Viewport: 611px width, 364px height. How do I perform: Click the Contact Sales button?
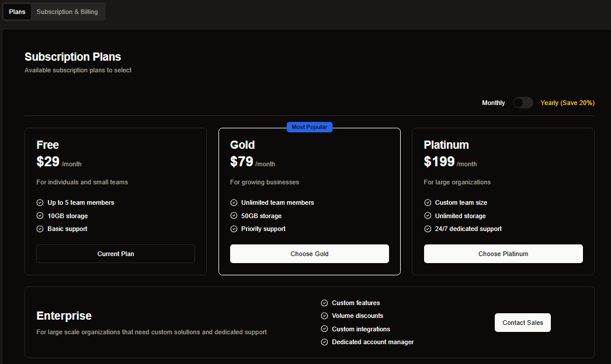(x=522, y=323)
